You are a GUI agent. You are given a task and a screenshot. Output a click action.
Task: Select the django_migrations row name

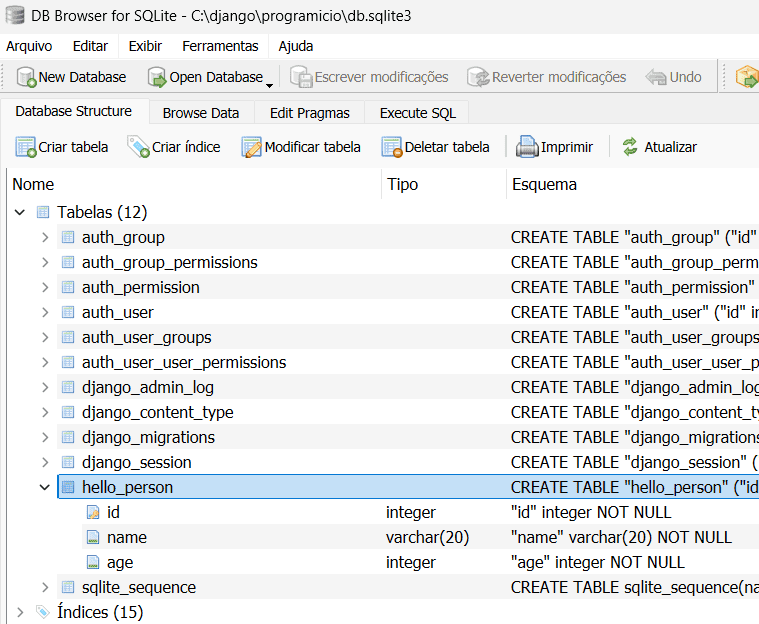pyautogui.click(x=148, y=437)
